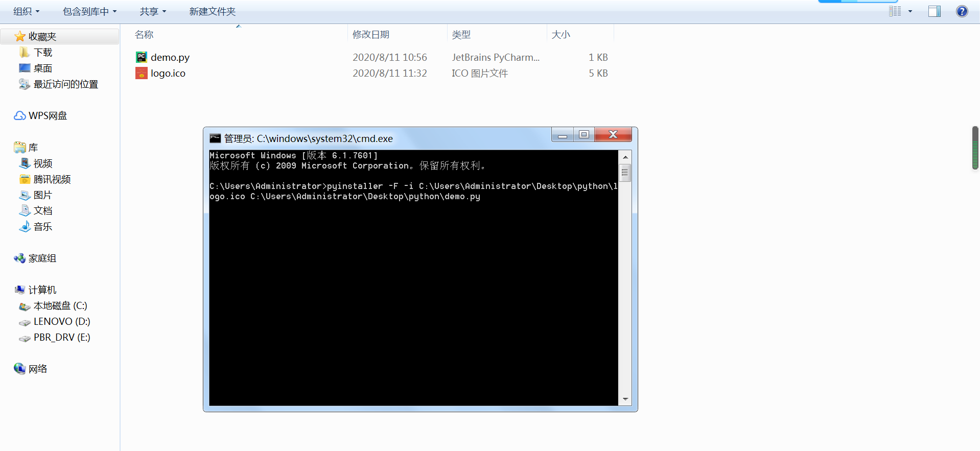Image resolution: width=980 pixels, height=451 pixels.
Task: Click cmd scrollbar down arrow
Action: [625, 399]
